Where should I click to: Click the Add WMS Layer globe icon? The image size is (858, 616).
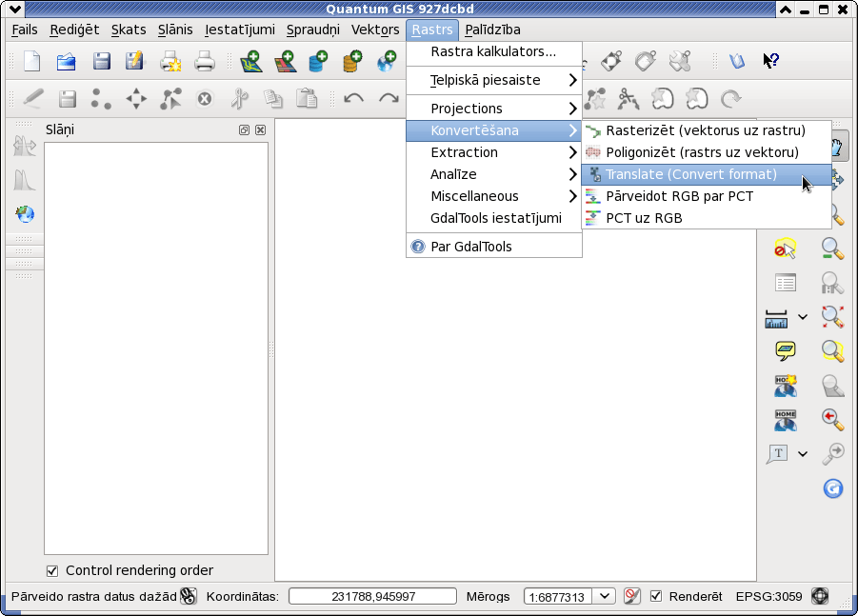click(387, 61)
